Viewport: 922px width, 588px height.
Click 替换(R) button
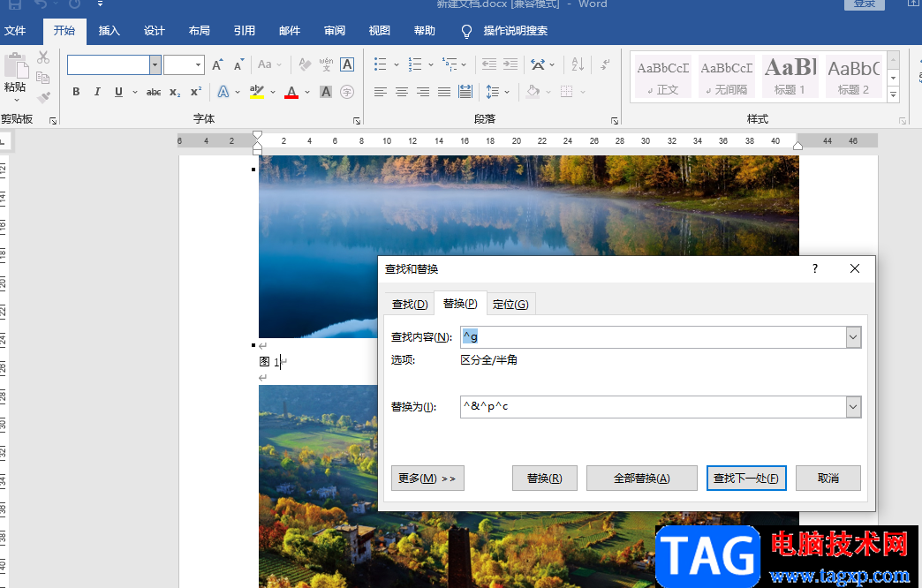click(x=545, y=478)
